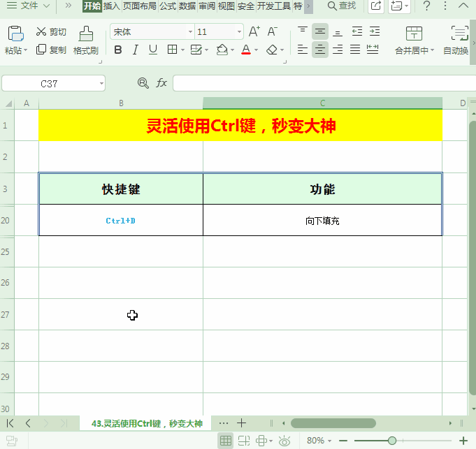This screenshot has height=449, width=476.
Task: Toggle Italic formatting
Action: tap(136, 50)
